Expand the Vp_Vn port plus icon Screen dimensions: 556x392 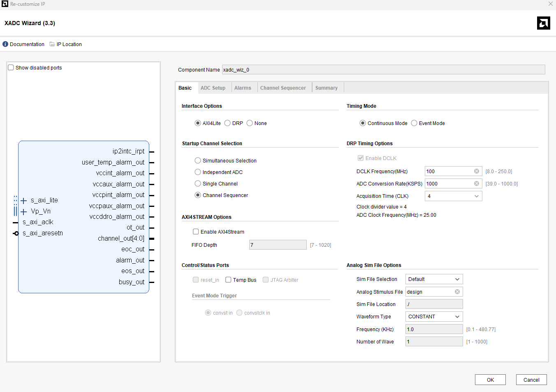click(x=24, y=212)
